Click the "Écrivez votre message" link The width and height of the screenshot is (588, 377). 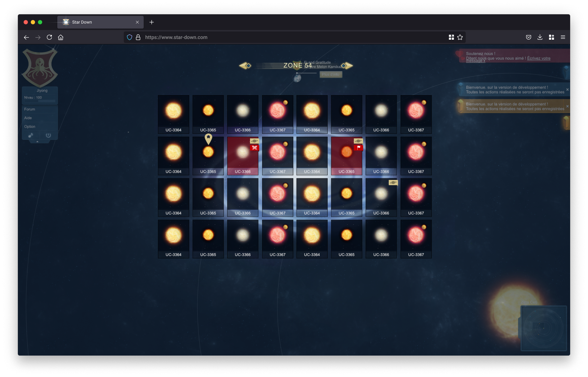[538, 59]
